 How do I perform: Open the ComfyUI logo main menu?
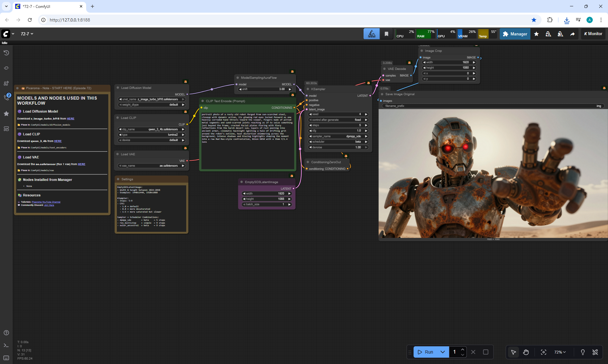(x=6, y=34)
